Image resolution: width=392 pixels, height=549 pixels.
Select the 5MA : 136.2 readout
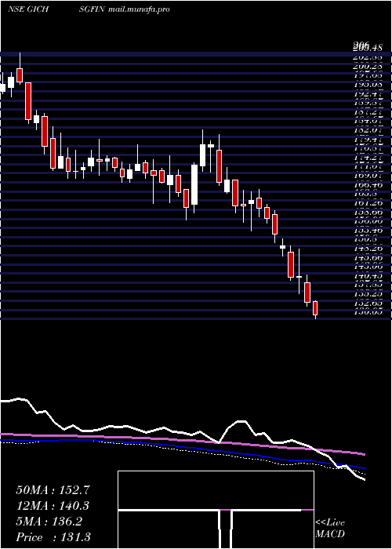49,522
